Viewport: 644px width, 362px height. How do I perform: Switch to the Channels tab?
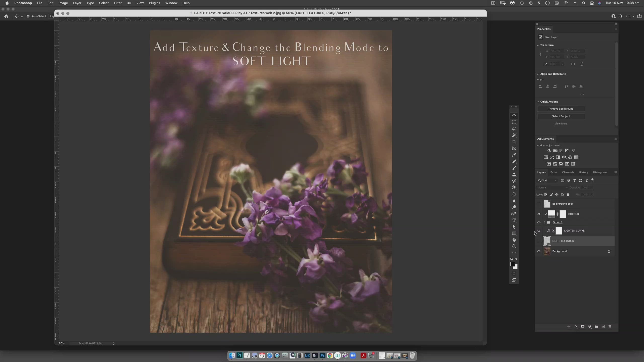(x=568, y=172)
